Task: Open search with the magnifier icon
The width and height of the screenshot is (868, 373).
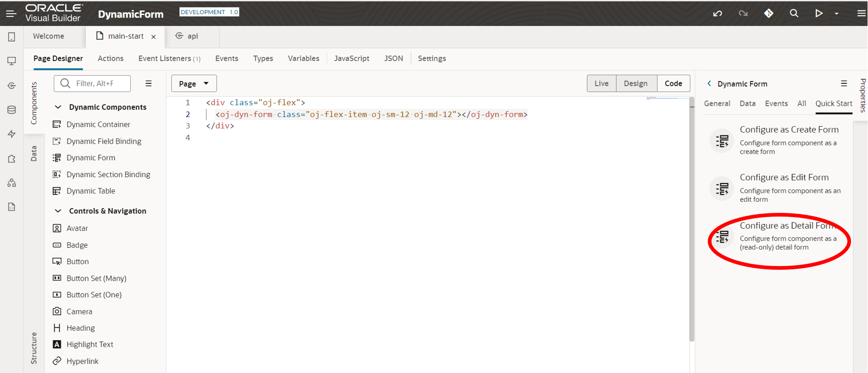Action: point(794,13)
